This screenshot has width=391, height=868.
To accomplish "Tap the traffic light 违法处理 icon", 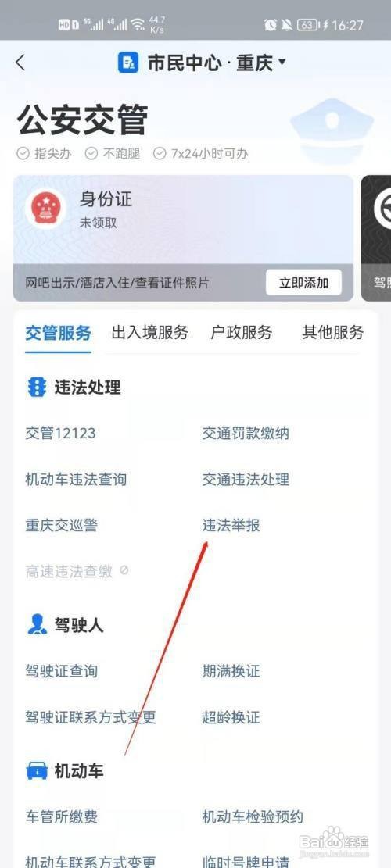I will point(37,388).
